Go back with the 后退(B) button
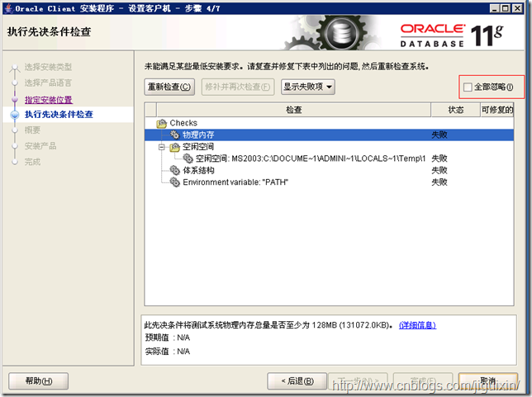The width and height of the screenshot is (532, 397). [x=297, y=381]
